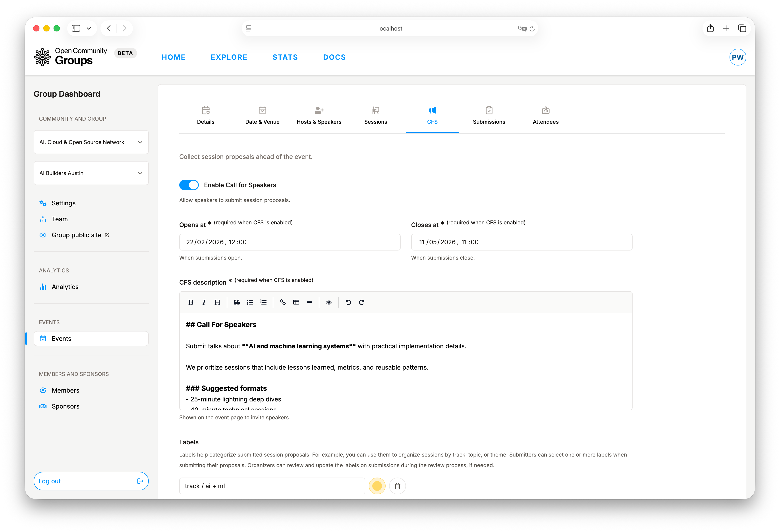Click the browser back button
Viewport: 780px width, 532px height.
109,28
